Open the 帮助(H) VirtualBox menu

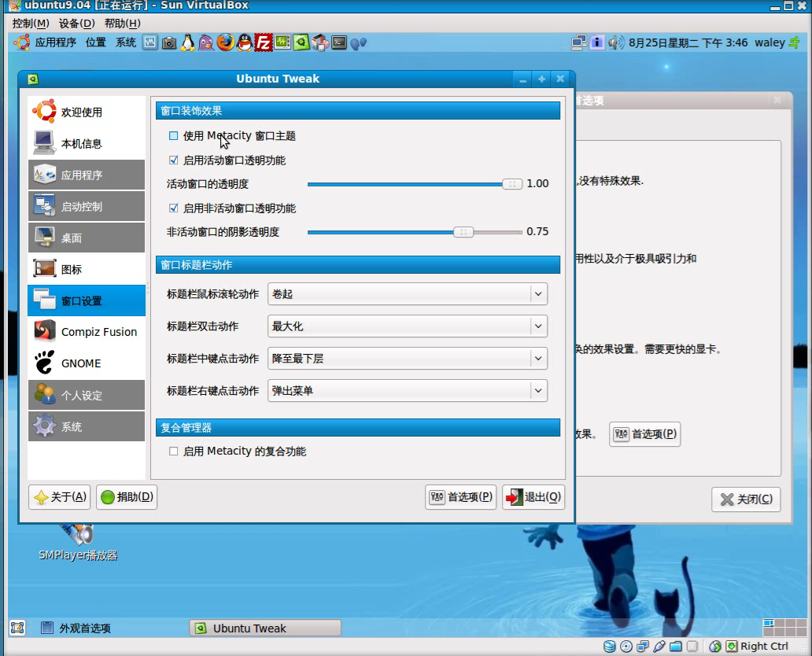coord(122,24)
